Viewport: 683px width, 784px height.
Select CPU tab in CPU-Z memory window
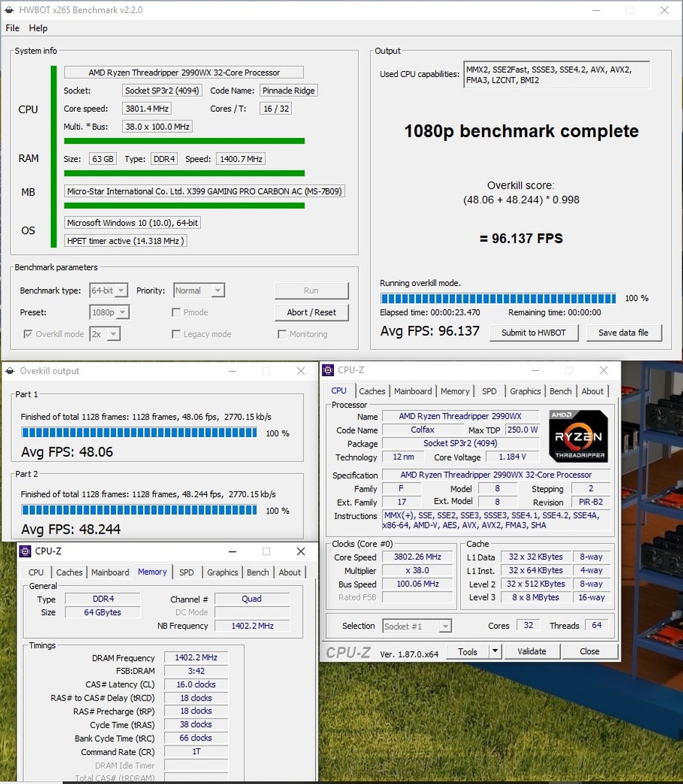(x=36, y=572)
